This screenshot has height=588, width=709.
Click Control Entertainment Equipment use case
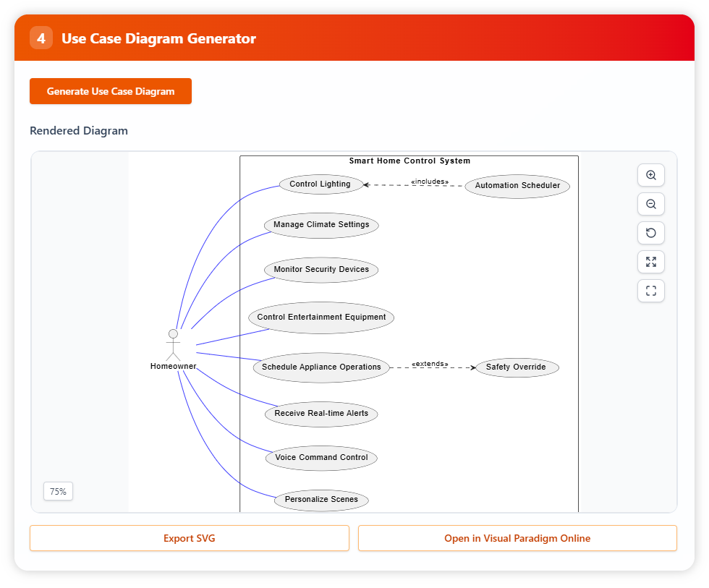pyautogui.click(x=321, y=318)
